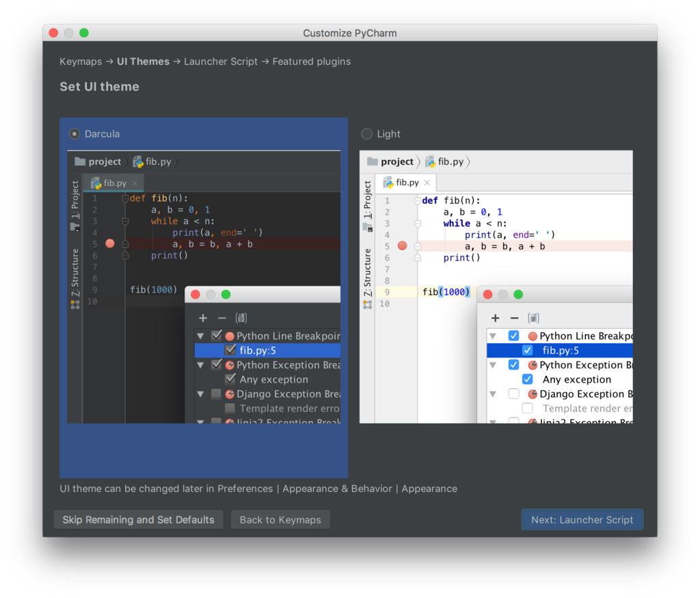700x598 pixels.
Task: Toggle Python Exception Breakpoint checkbox in Darcula dialog
Action: (x=217, y=364)
